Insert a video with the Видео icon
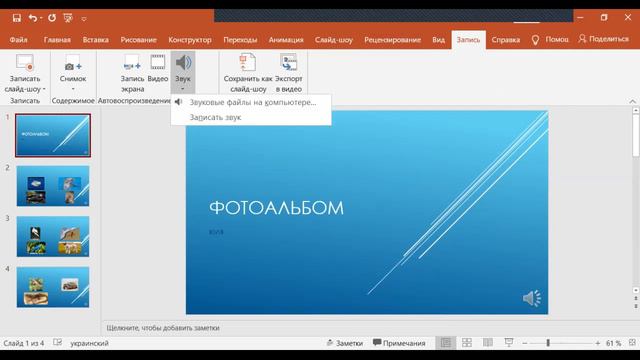640x360 pixels. pyautogui.click(x=158, y=63)
